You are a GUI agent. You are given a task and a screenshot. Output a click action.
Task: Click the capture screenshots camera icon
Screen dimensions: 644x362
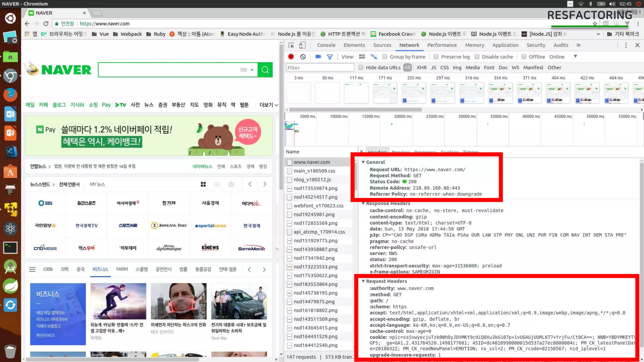point(318,57)
